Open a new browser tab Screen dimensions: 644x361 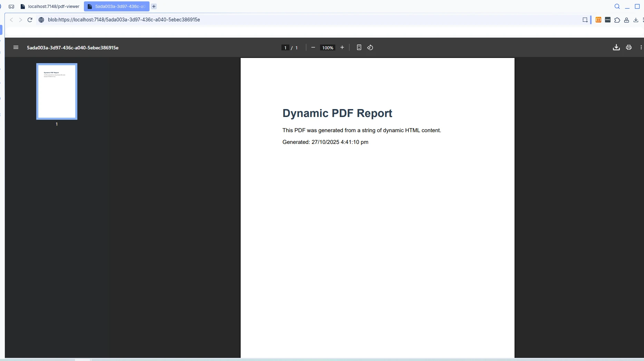pyautogui.click(x=153, y=6)
